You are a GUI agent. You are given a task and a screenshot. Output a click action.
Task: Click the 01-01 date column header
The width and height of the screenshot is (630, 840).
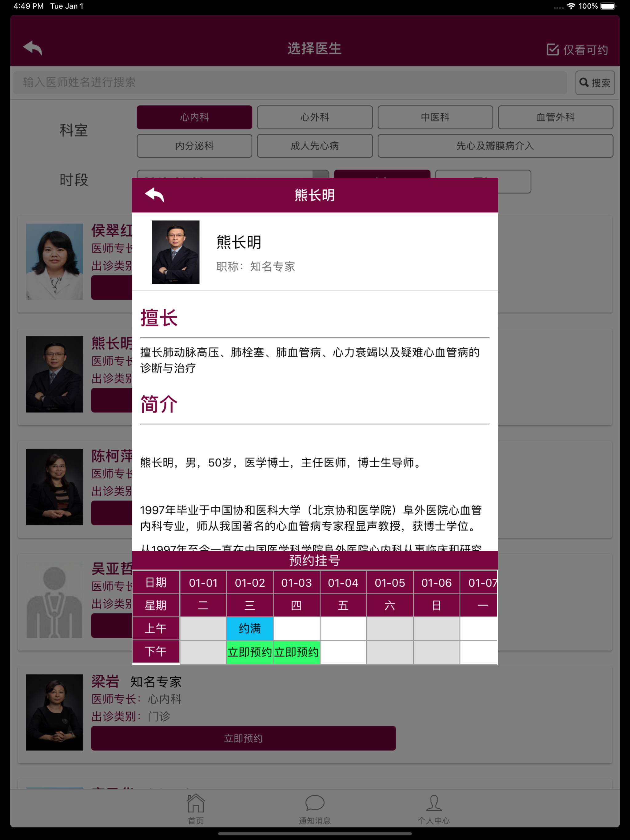tap(203, 583)
